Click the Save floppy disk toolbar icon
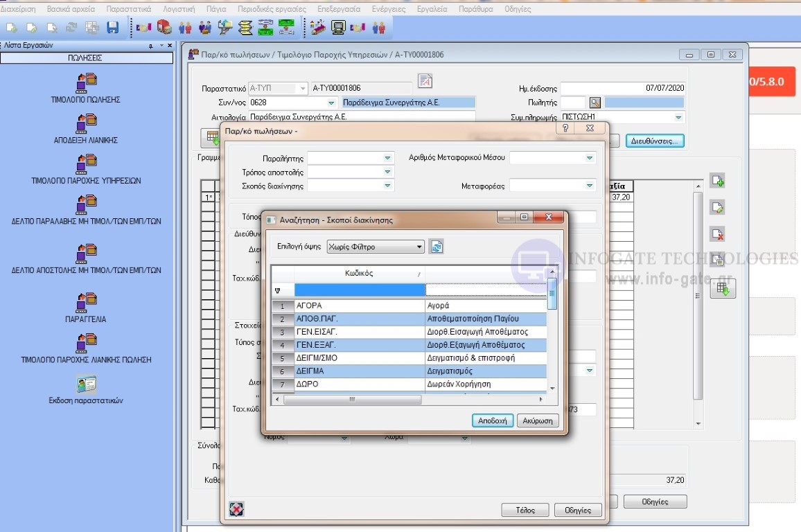This screenshot has width=801, height=532. point(112,28)
